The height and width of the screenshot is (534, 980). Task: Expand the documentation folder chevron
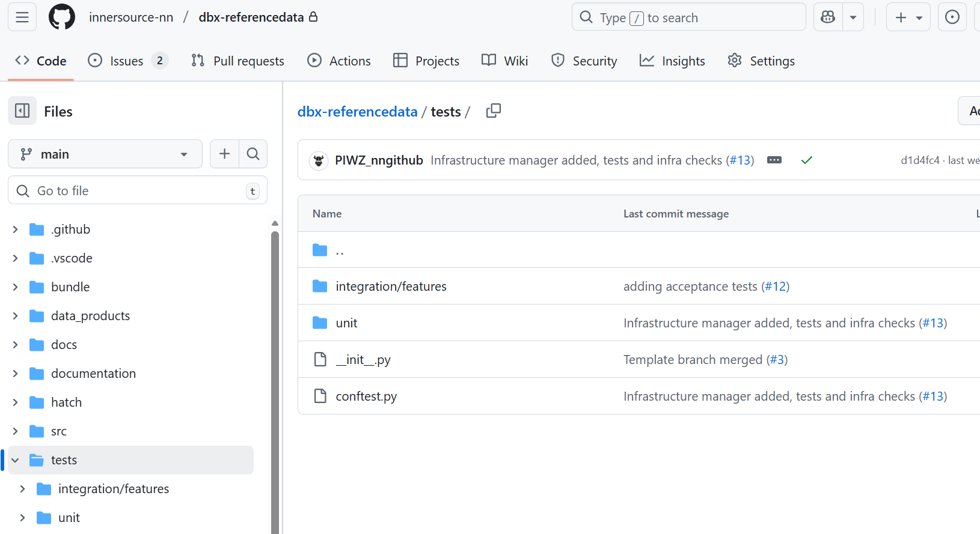(x=15, y=374)
